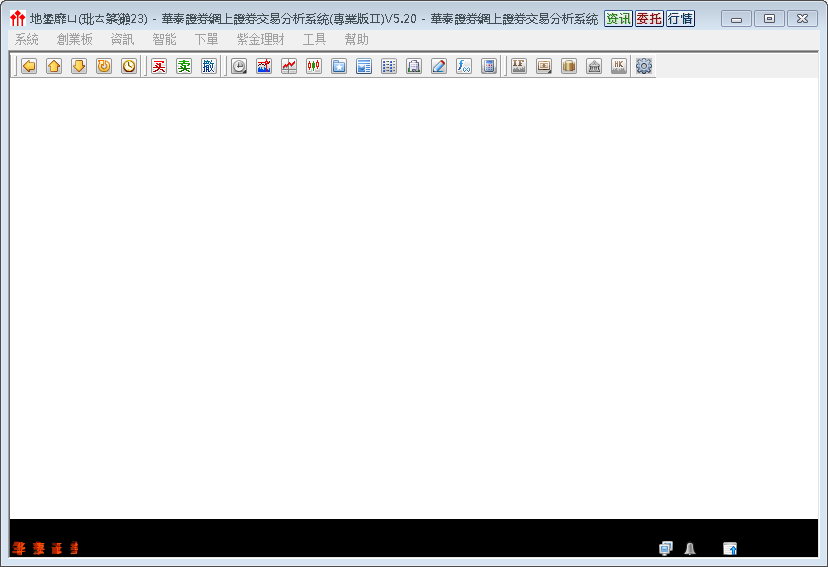Click the green 卖 (sell) toolbar button

coord(183,66)
